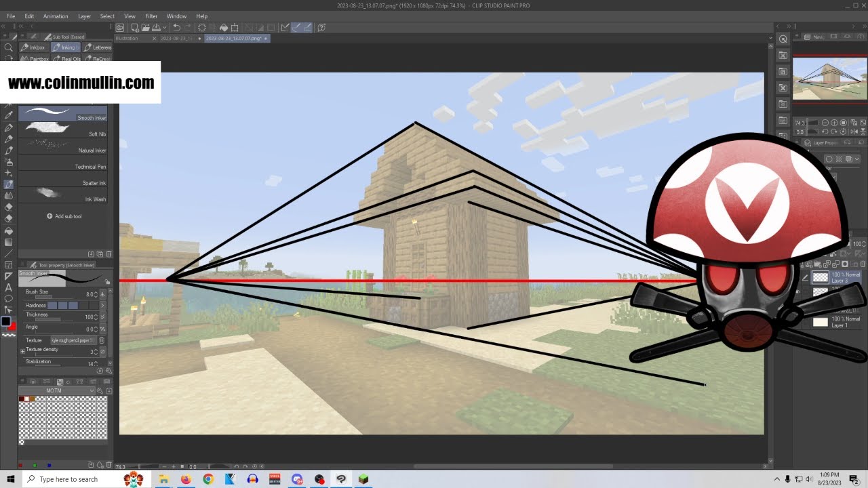Select the Airbrush tool
This screenshot has width=868, height=488.
point(9,162)
